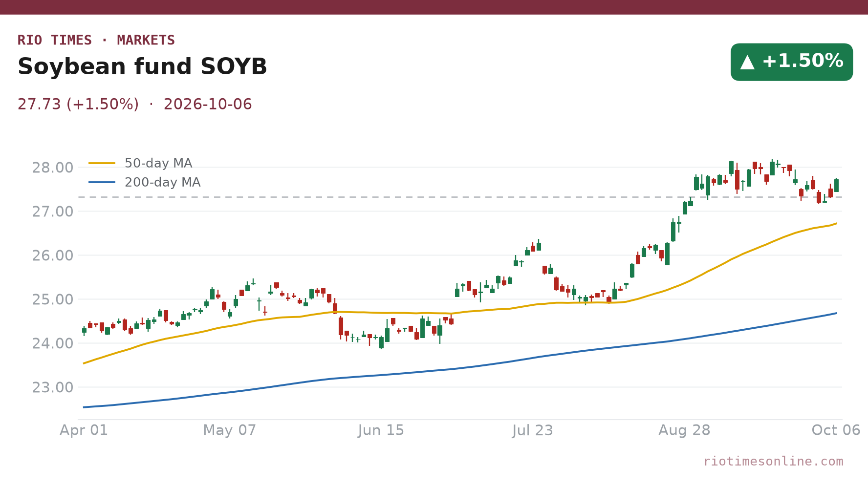
Task: Click the 28.00 y-axis label
Action: tap(53, 168)
